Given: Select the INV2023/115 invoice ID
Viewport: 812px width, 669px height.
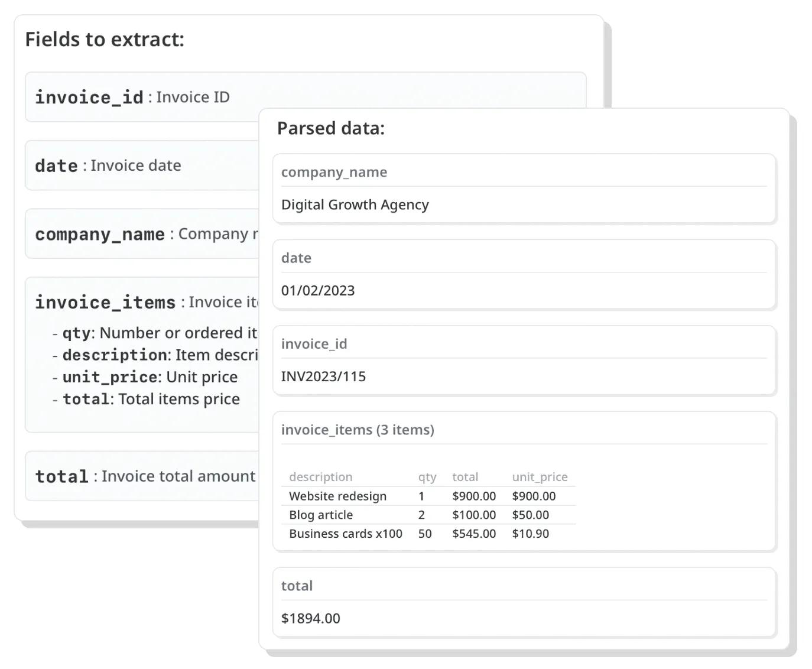Looking at the screenshot, I should tap(324, 376).
